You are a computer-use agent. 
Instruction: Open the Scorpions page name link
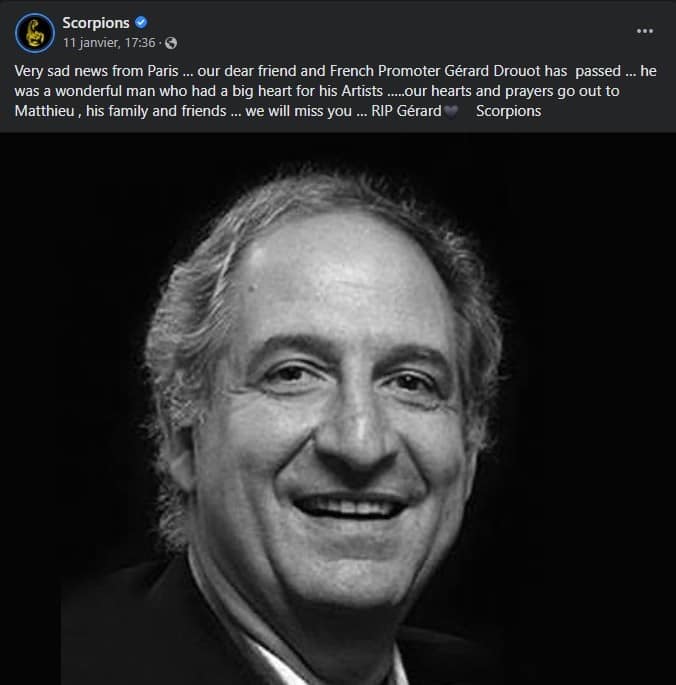click(x=96, y=23)
